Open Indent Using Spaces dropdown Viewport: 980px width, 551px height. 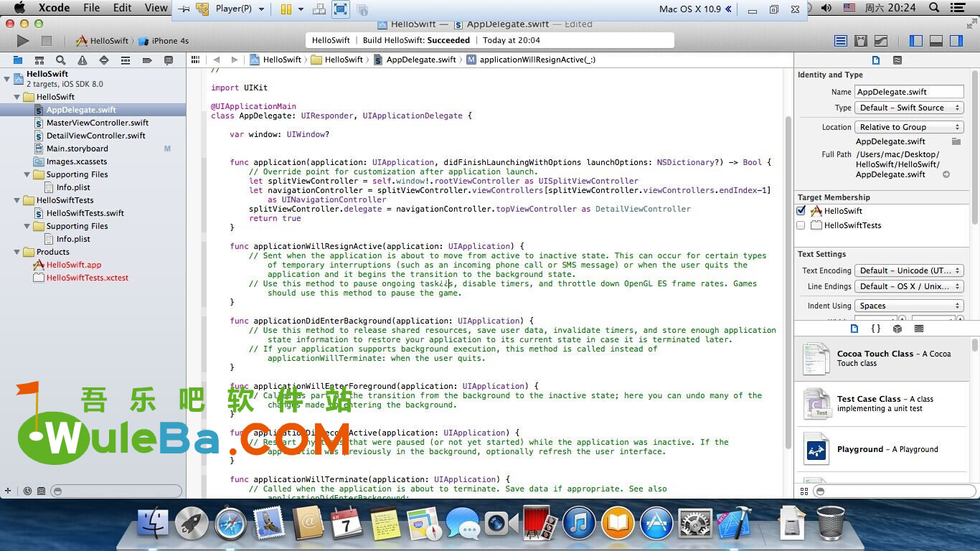click(x=909, y=306)
